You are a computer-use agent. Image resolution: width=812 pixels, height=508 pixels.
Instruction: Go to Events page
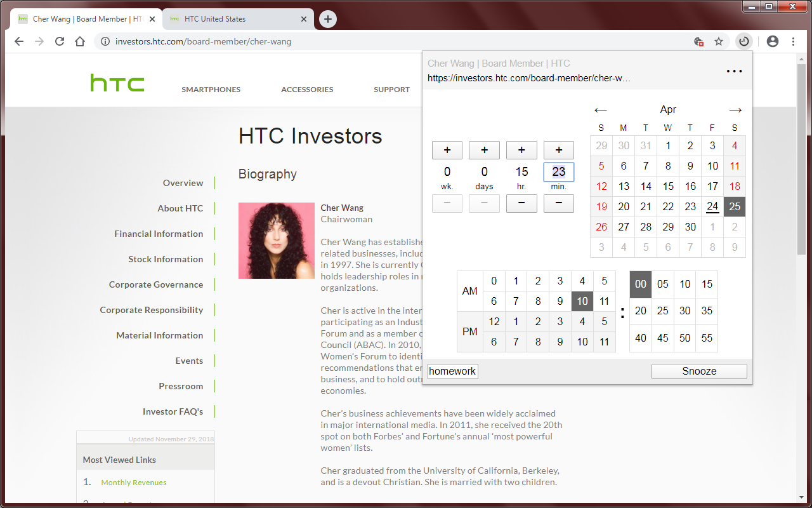190,361
